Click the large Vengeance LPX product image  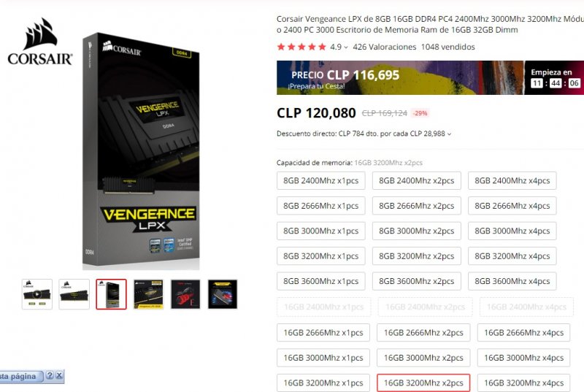(141, 151)
